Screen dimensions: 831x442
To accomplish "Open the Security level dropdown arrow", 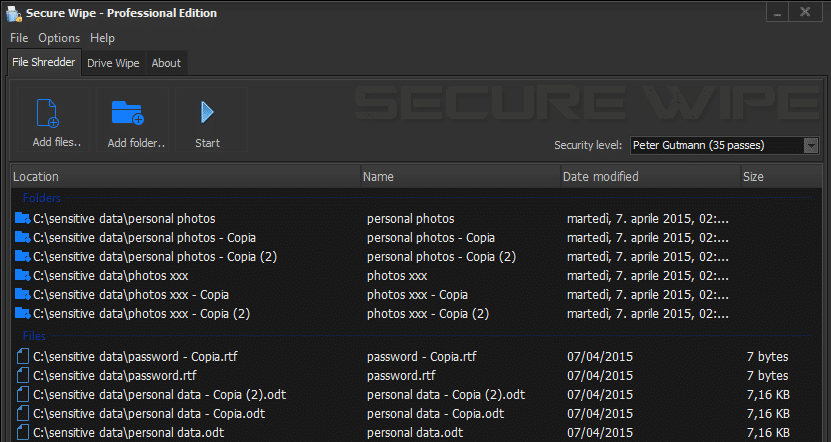I will coord(811,145).
